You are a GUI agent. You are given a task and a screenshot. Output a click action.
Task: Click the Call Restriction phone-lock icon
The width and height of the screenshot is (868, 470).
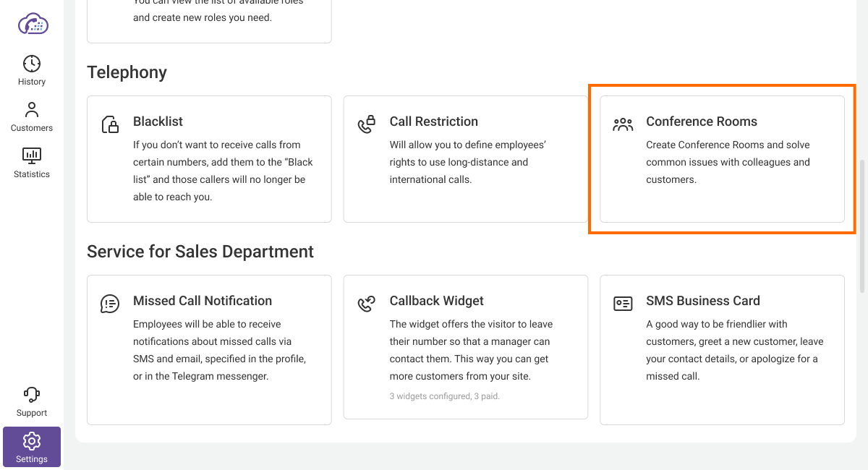pyautogui.click(x=367, y=124)
